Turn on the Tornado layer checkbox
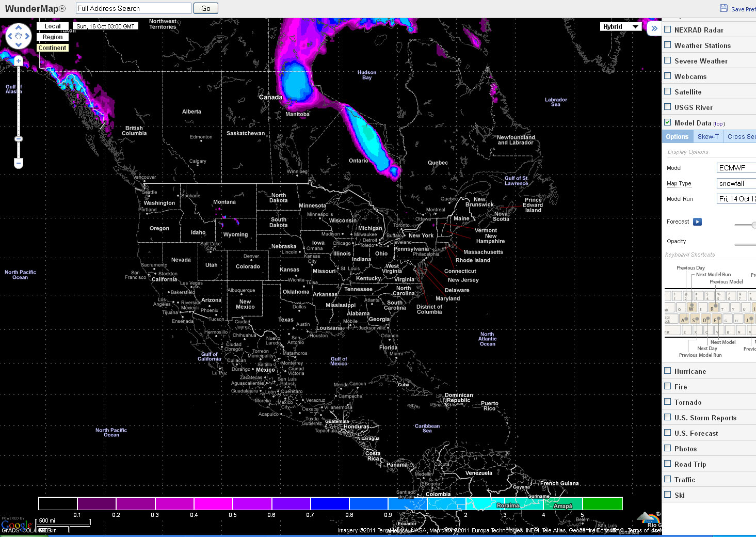This screenshot has width=756, height=537. pos(668,402)
